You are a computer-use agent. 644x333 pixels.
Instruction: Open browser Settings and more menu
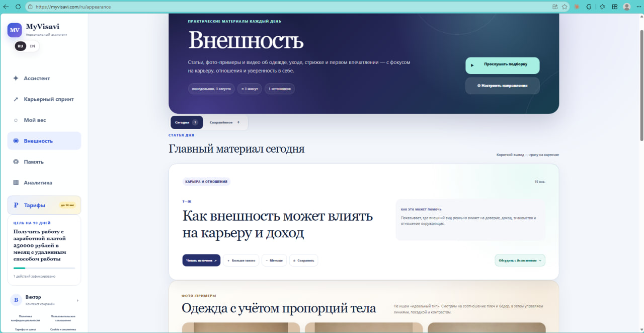click(x=638, y=7)
